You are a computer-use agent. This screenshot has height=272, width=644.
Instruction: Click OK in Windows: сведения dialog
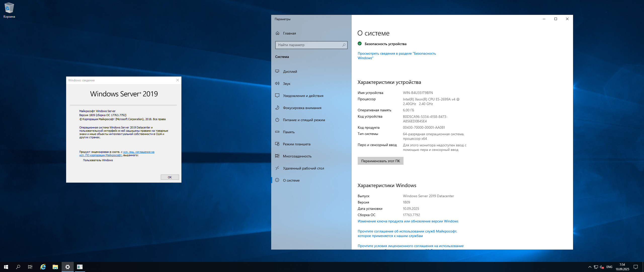point(170,177)
